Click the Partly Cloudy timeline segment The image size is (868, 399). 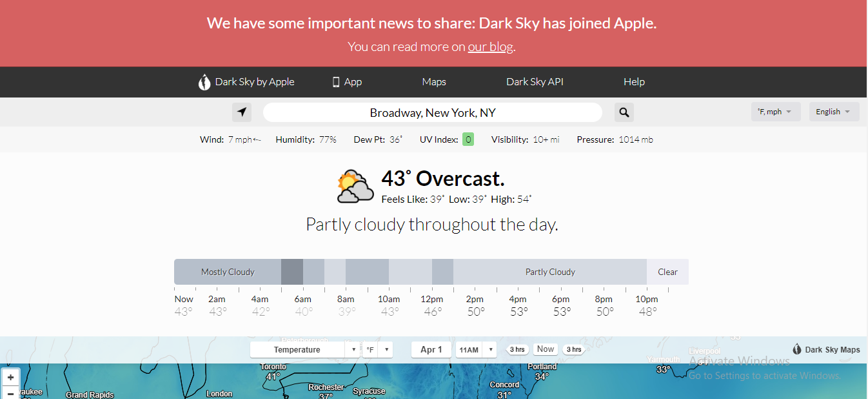pyautogui.click(x=550, y=272)
